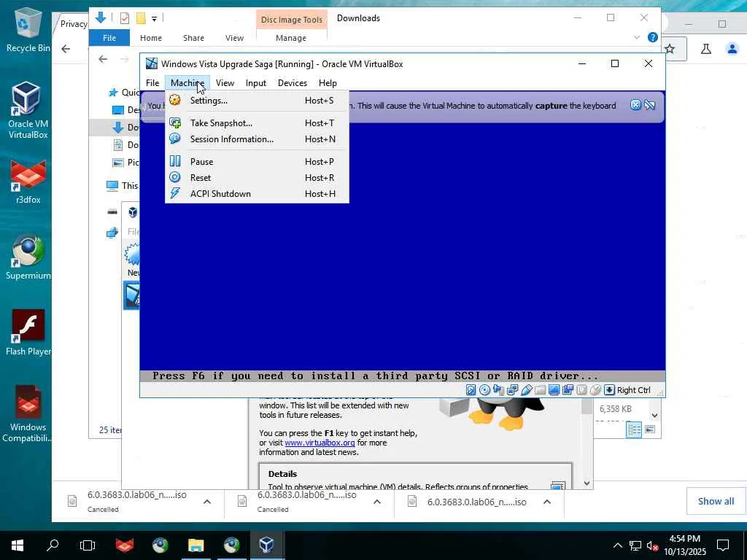Click the recording status icon
Image resolution: width=747 pixels, height=560 pixels.
[x=568, y=390]
